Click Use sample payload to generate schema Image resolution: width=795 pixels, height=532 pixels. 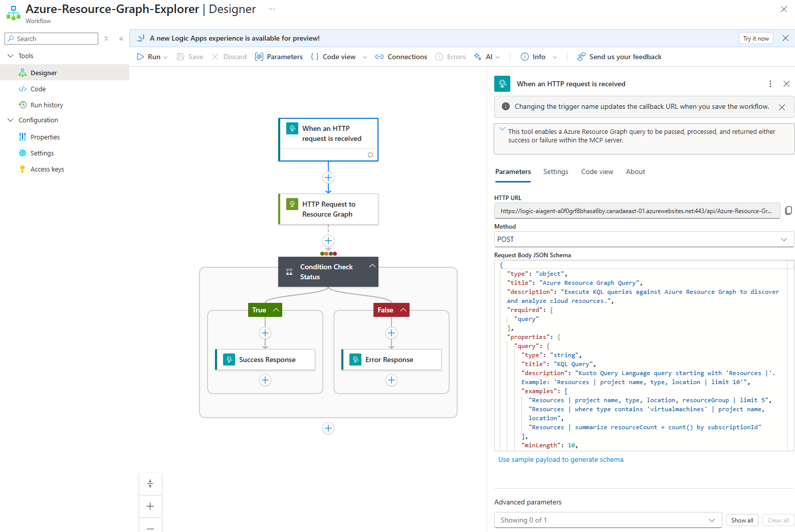click(560, 459)
